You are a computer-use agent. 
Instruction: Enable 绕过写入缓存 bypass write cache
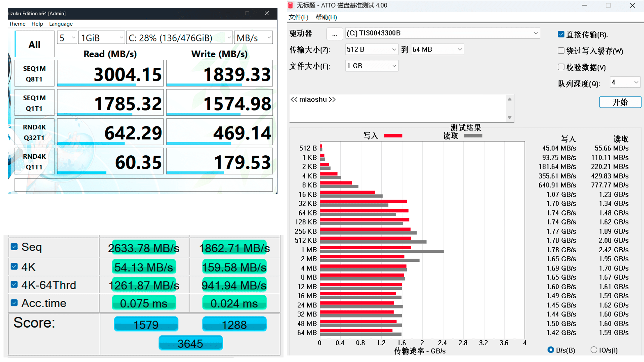pyautogui.click(x=561, y=51)
